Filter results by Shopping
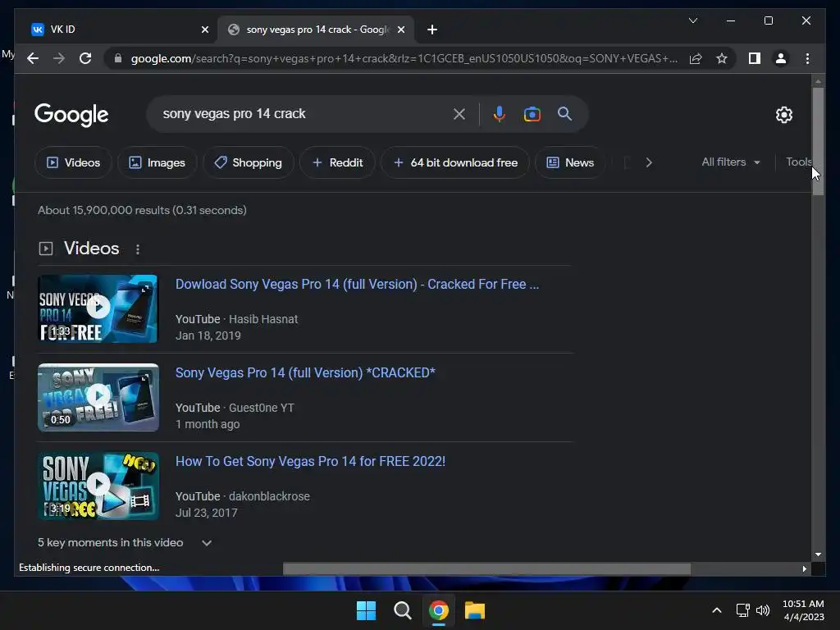The width and height of the screenshot is (840, 630). coord(248,162)
